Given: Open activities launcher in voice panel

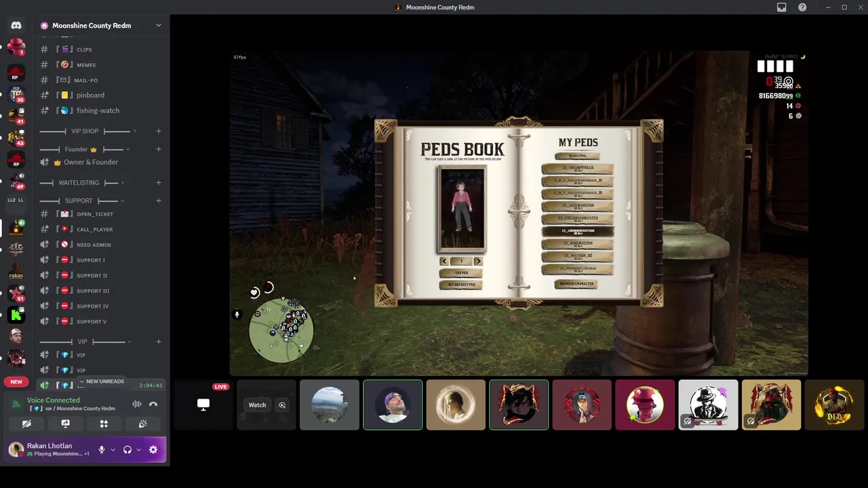Looking at the screenshot, I should point(104,424).
